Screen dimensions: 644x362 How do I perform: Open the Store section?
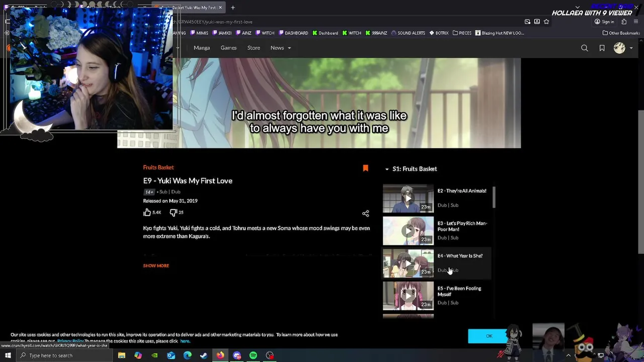254,48
